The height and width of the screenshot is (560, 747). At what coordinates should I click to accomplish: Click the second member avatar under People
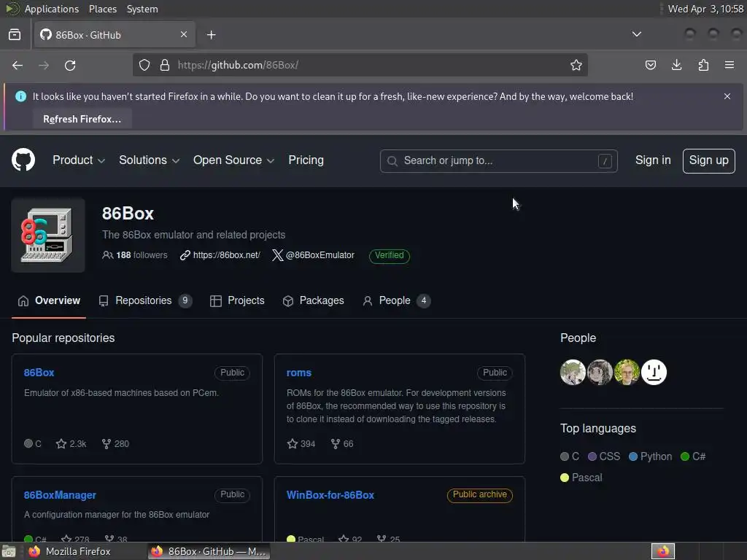coord(600,373)
